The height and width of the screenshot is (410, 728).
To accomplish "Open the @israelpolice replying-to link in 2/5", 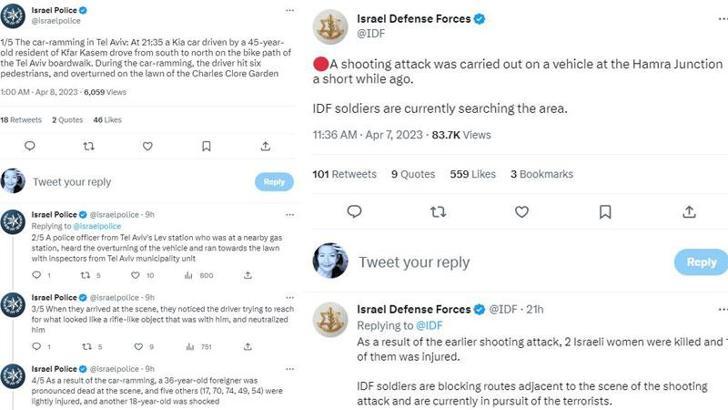I will click(88, 225).
